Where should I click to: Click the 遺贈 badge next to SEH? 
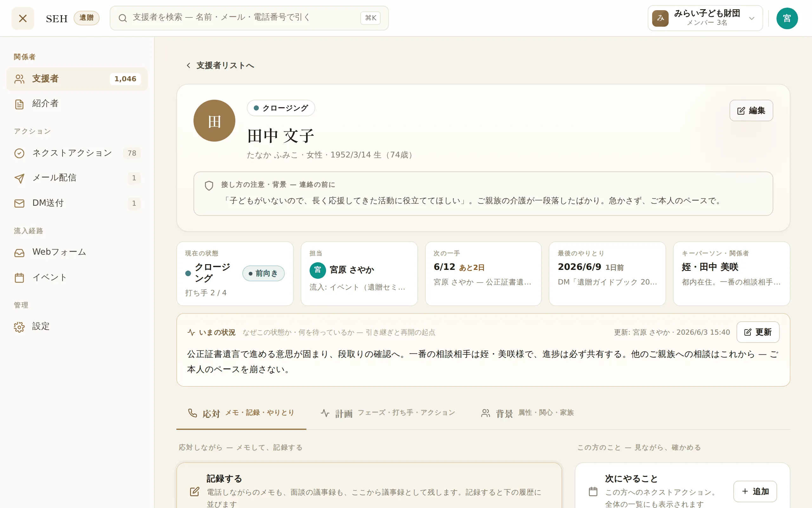87,18
